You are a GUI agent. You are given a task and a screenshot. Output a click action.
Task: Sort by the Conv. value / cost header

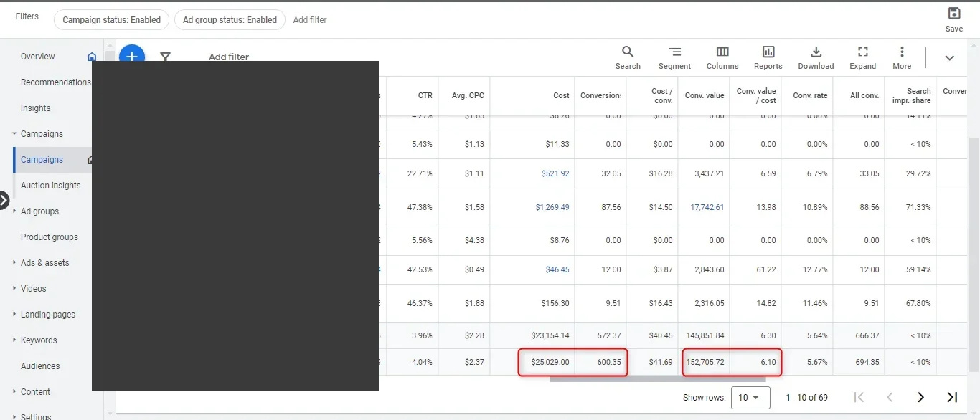(756, 96)
